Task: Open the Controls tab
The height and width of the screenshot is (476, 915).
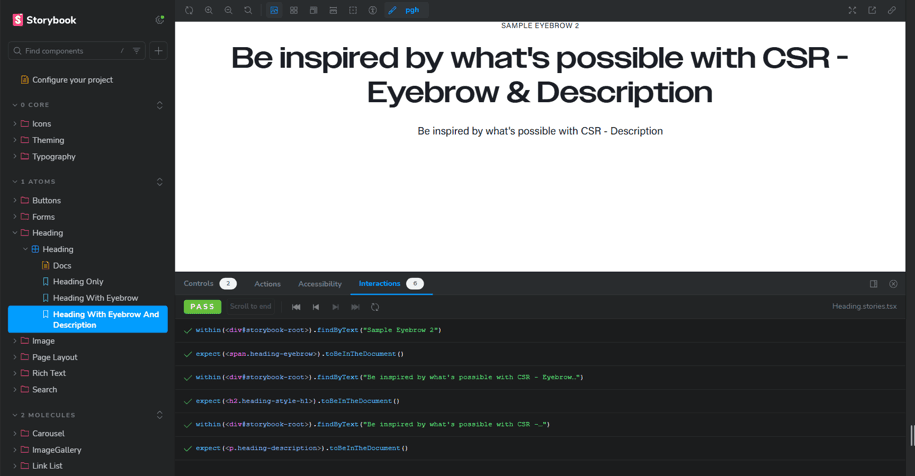Action: click(199, 284)
